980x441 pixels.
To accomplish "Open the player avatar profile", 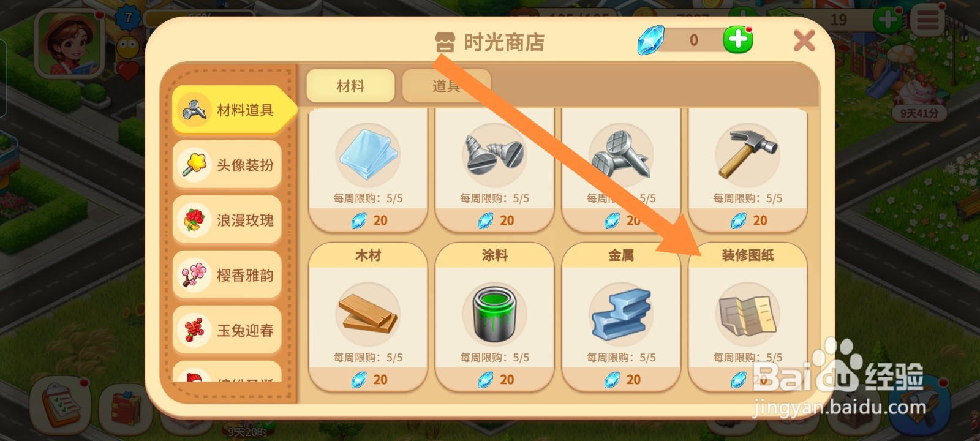I will [69, 43].
